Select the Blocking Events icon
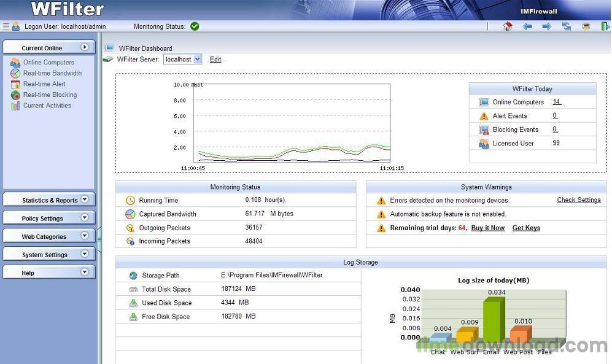 pyautogui.click(x=484, y=130)
